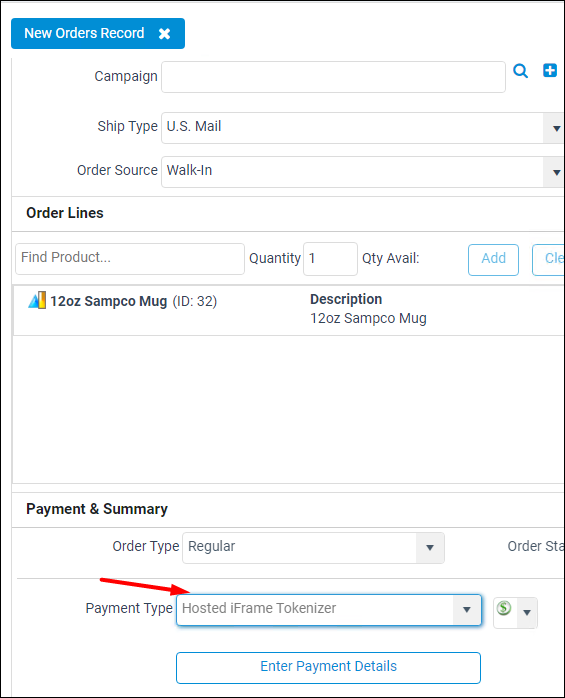Expand the Order Source dropdown arrow

(x=556, y=172)
